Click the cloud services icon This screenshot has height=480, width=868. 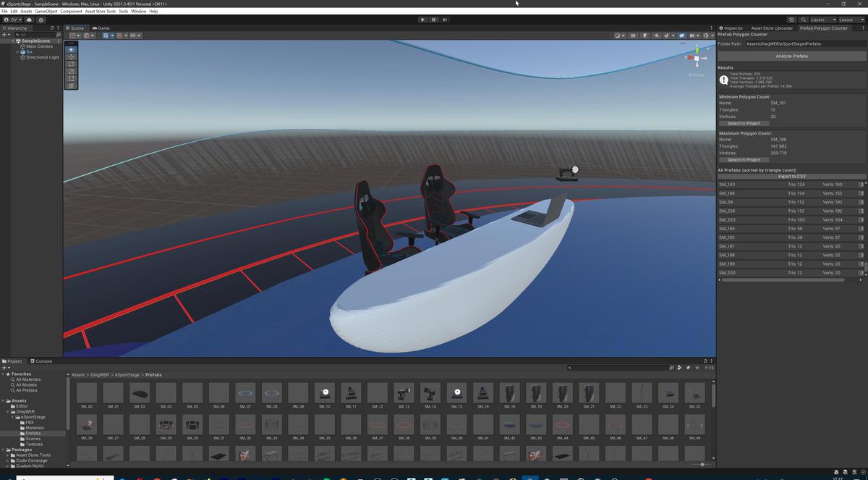coord(29,20)
